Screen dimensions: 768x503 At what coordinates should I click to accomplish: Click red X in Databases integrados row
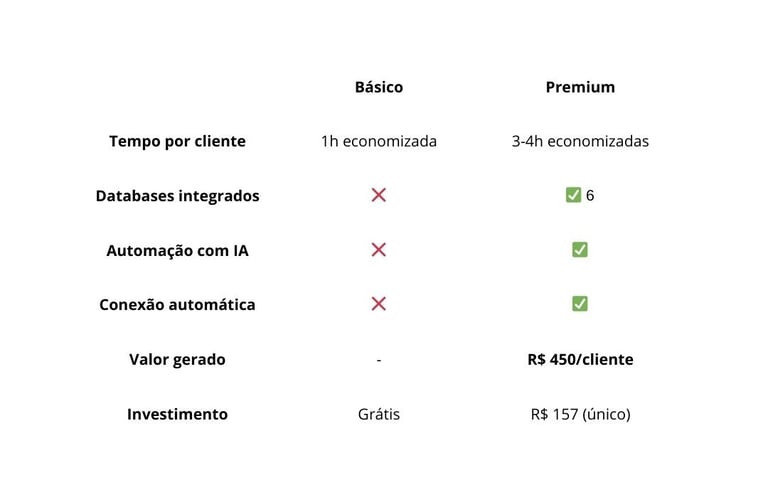[x=378, y=195]
